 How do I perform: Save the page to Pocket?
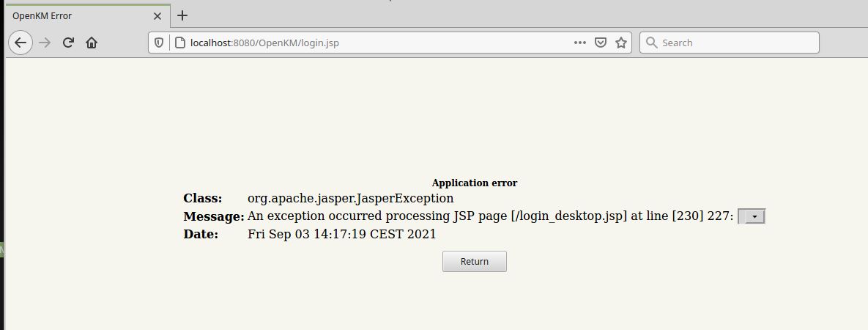pos(601,43)
